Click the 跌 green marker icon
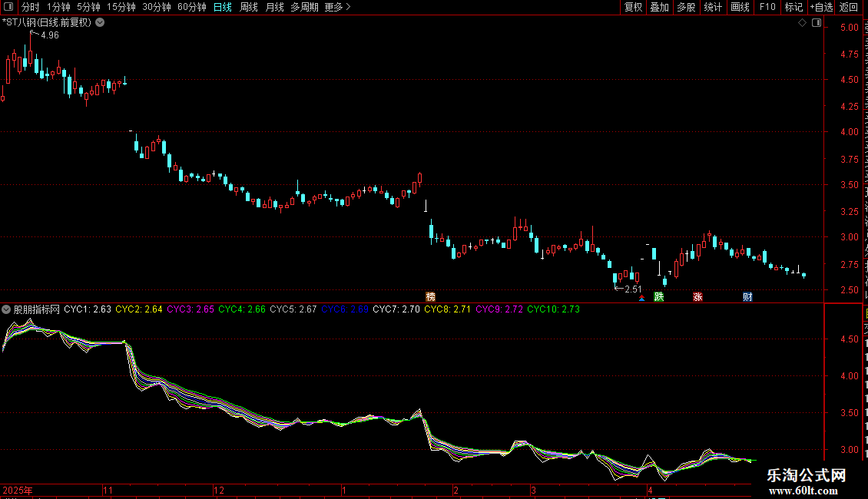Image resolution: width=868 pixels, height=499 pixels. pos(659,297)
